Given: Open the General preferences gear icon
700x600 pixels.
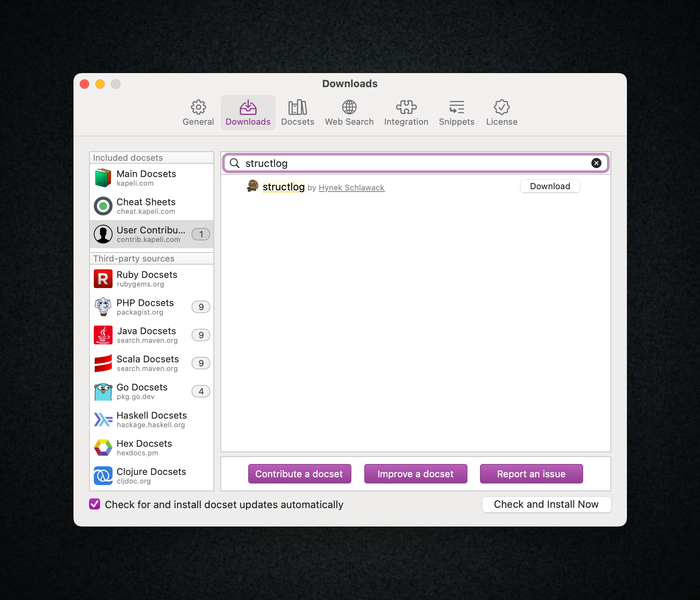Looking at the screenshot, I should pyautogui.click(x=198, y=107).
